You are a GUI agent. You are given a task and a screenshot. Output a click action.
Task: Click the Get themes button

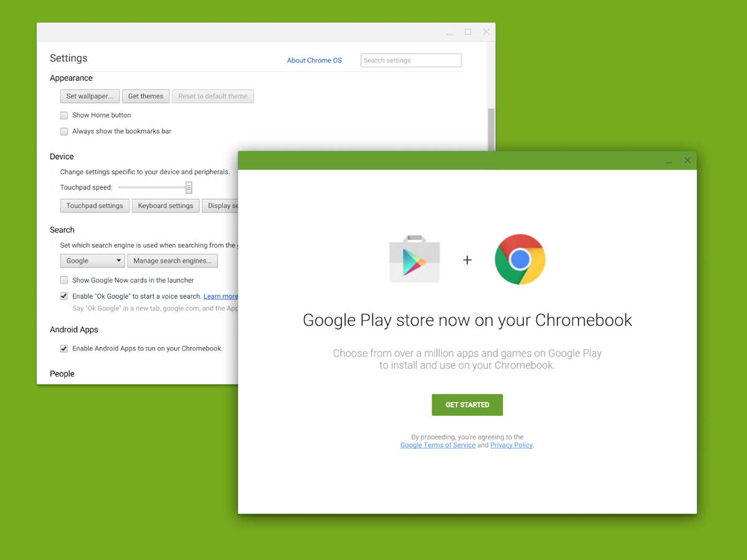click(x=146, y=96)
